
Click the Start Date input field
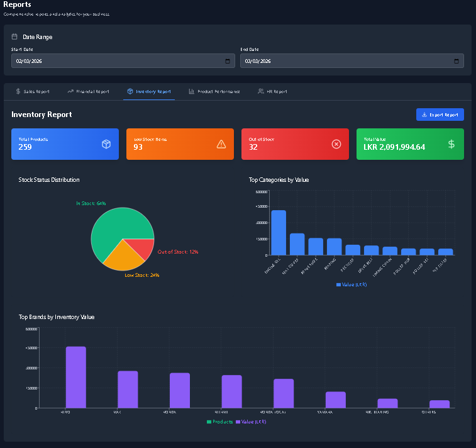(x=123, y=61)
